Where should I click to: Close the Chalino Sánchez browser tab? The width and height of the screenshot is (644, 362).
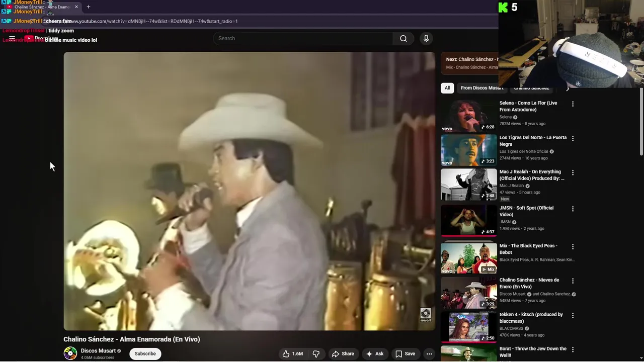76,7
